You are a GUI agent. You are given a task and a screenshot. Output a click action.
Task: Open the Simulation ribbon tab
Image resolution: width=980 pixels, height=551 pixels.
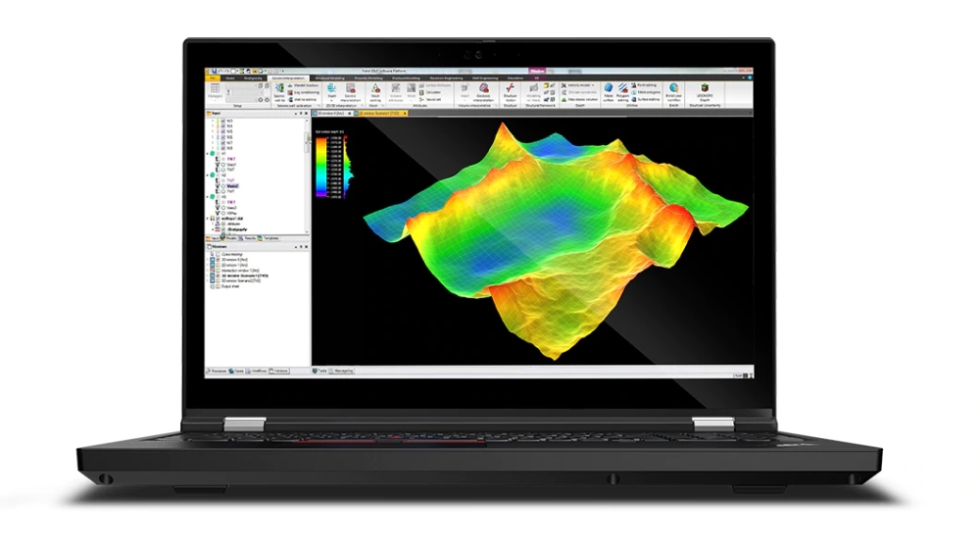click(x=515, y=78)
